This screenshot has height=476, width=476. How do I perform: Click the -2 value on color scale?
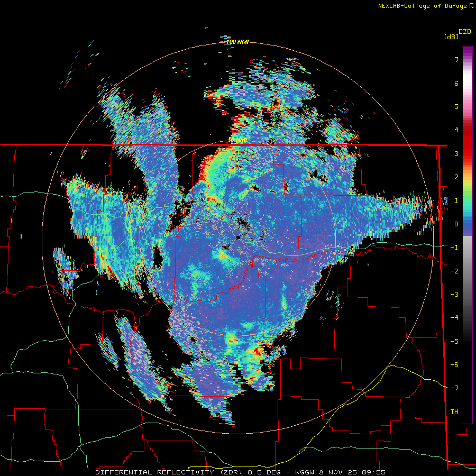(x=454, y=271)
